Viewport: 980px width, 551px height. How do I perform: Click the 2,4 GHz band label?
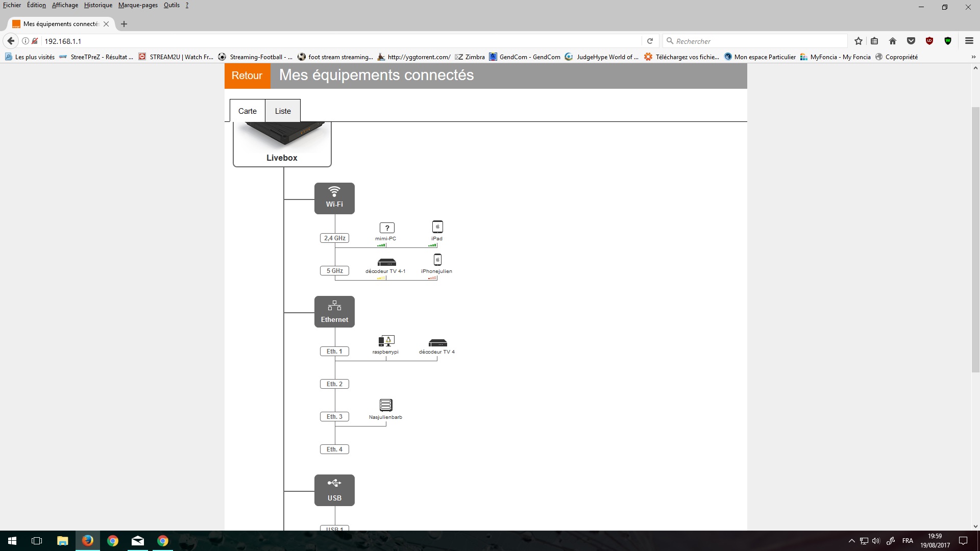tap(334, 238)
